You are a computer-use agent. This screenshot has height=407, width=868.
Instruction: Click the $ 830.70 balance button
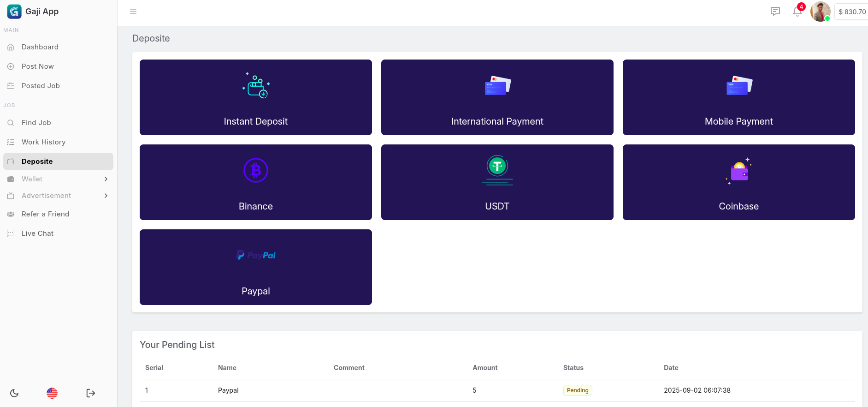852,12
